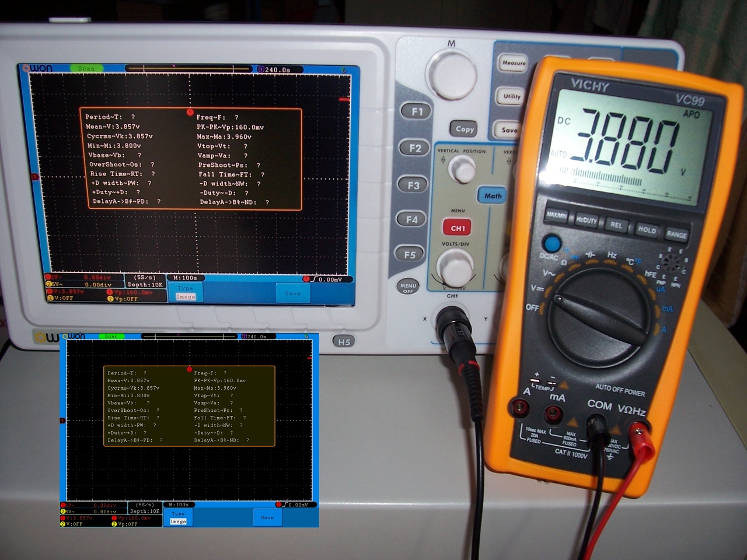Click PK-PK~Vp:160.0mv on the oscilloscope screen

(x=230, y=127)
